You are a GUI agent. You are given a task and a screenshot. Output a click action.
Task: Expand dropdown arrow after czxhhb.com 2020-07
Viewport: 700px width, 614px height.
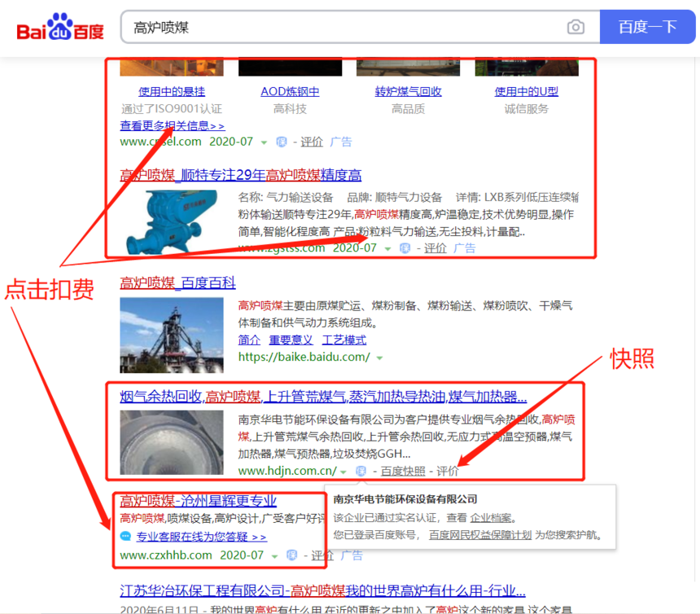coord(274,556)
